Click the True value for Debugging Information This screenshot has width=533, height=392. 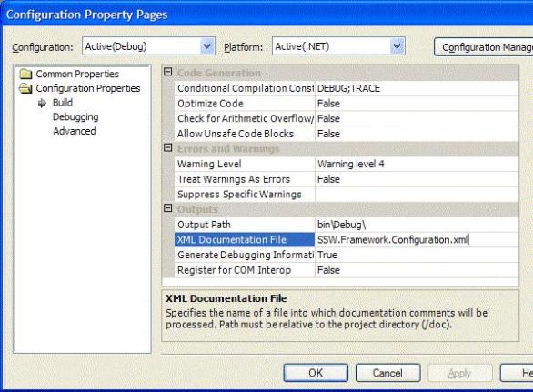click(417, 255)
